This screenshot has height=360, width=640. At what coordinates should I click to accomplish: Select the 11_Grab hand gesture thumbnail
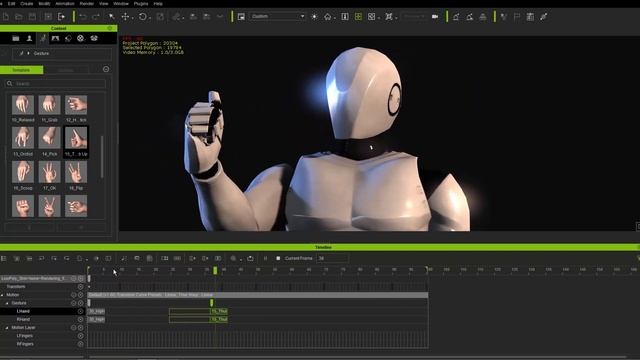pyautogui.click(x=49, y=105)
